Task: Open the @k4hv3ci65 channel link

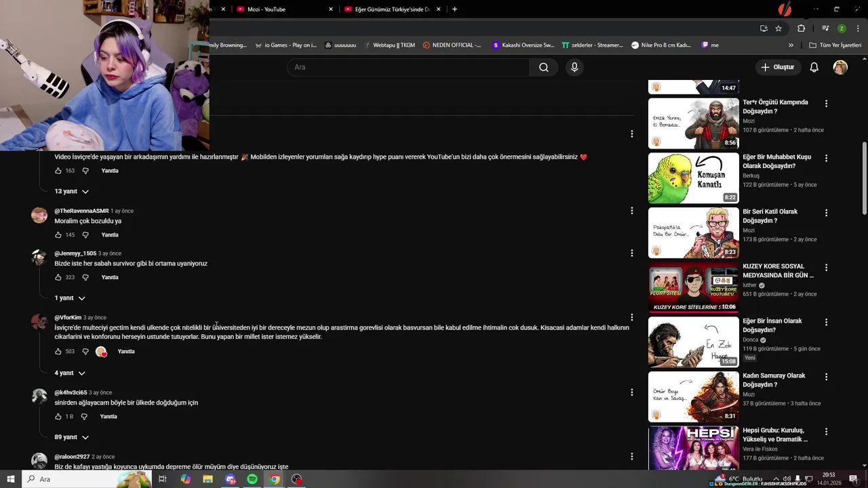Action: coord(71,392)
